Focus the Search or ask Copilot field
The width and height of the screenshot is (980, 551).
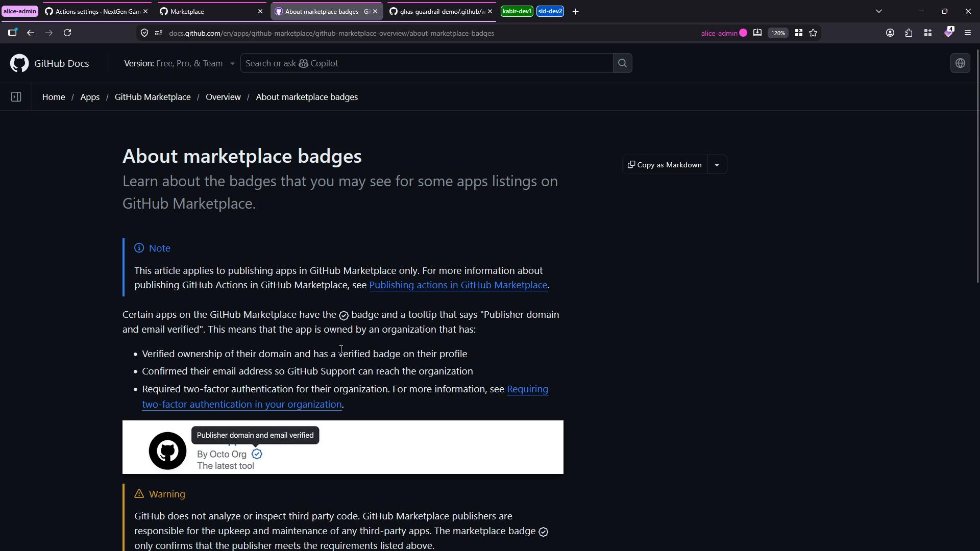[x=426, y=63]
